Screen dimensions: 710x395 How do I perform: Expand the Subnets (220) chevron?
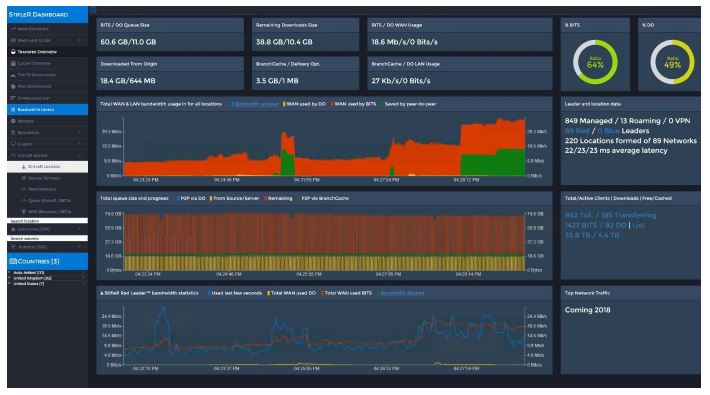[x=80, y=247]
